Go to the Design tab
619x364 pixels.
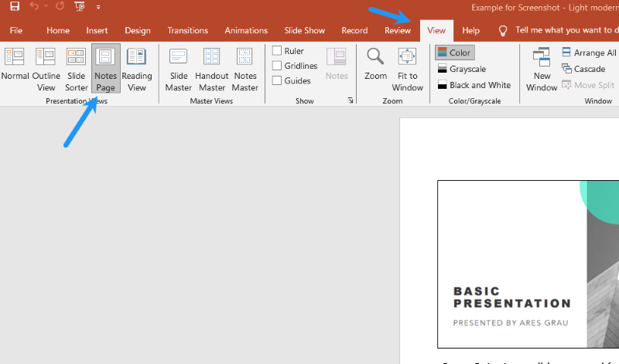(x=138, y=30)
